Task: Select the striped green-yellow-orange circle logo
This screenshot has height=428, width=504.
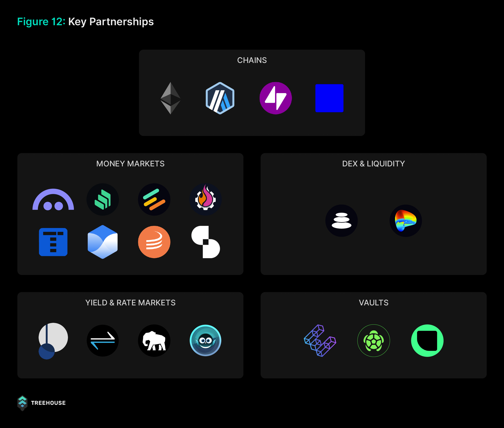Action: 154,199
